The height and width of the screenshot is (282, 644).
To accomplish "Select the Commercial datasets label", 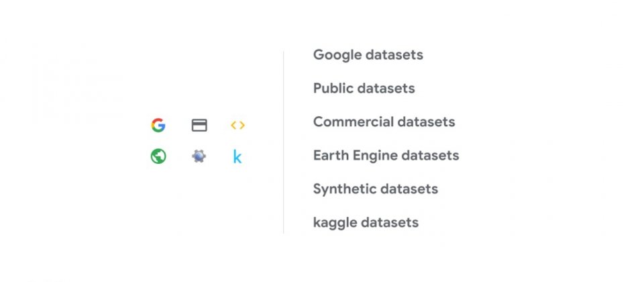I will 384,122.
